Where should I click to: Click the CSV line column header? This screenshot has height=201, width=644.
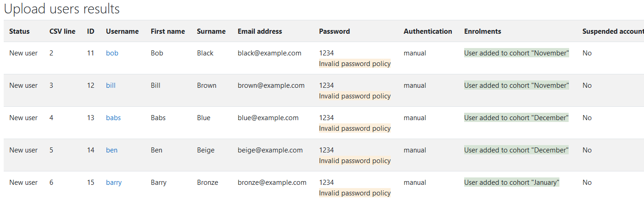62,31
